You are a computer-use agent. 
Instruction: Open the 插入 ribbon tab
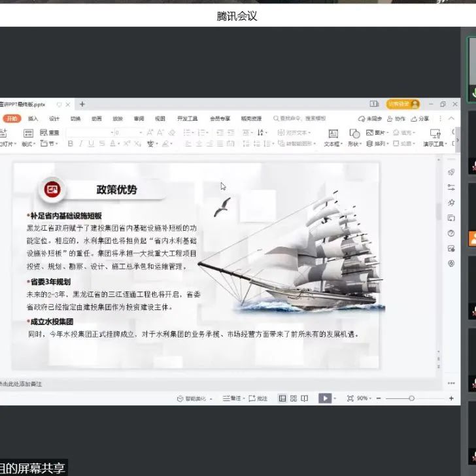(x=33, y=119)
